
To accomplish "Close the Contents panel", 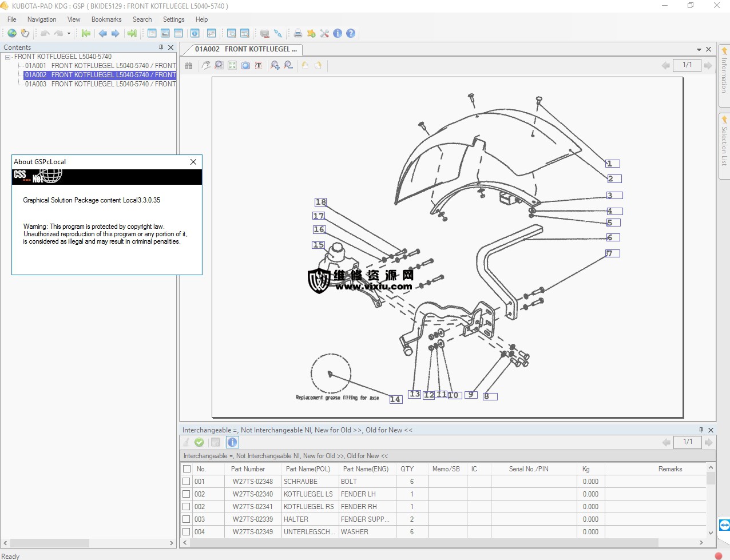I will [x=170, y=47].
